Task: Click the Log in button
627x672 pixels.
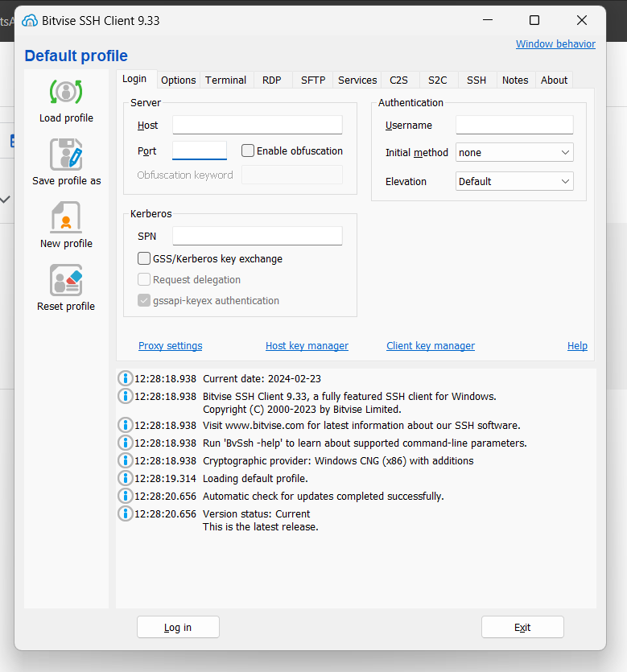Action: click(x=179, y=627)
